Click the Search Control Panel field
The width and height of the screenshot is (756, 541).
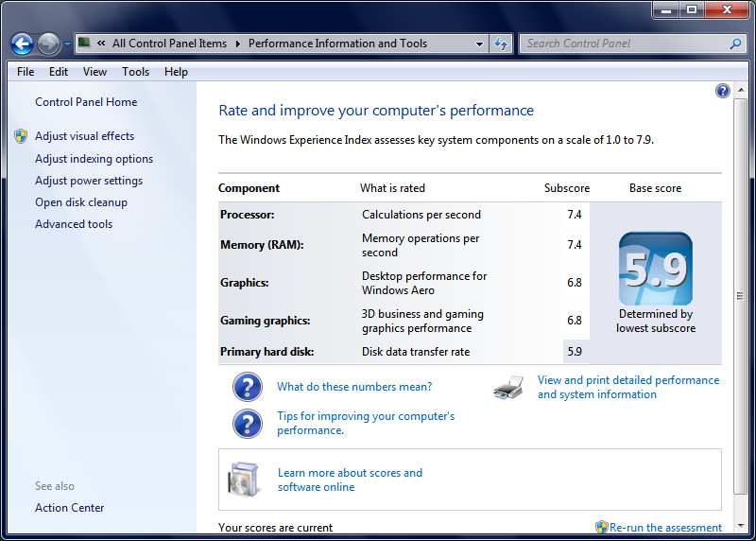click(624, 44)
